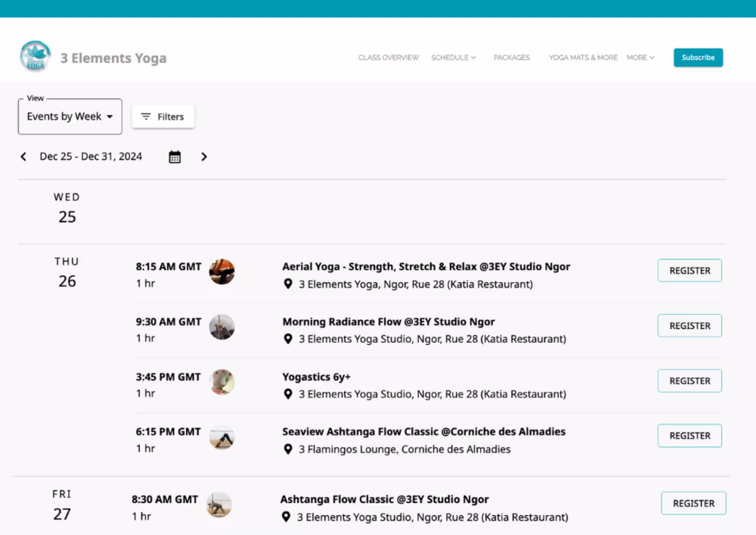This screenshot has height=535, width=756.
Task: Open Morning Radiance Flow @3EY Studio Ngor title
Action: (x=388, y=322)
